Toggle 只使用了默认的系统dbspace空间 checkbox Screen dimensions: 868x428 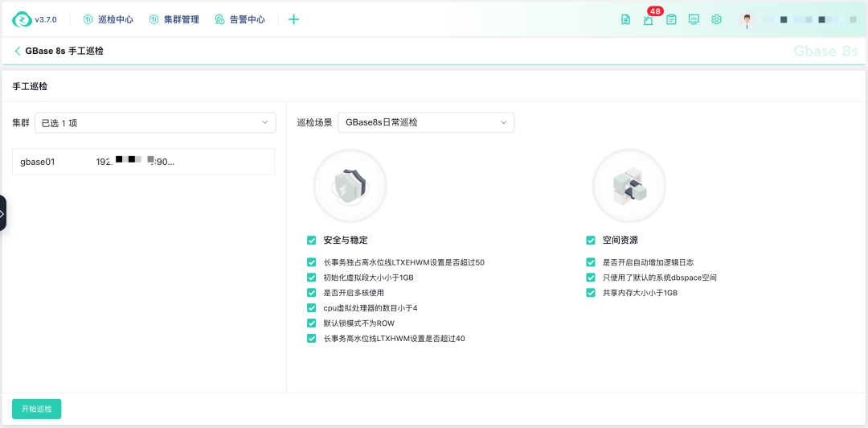coord(591,278)
